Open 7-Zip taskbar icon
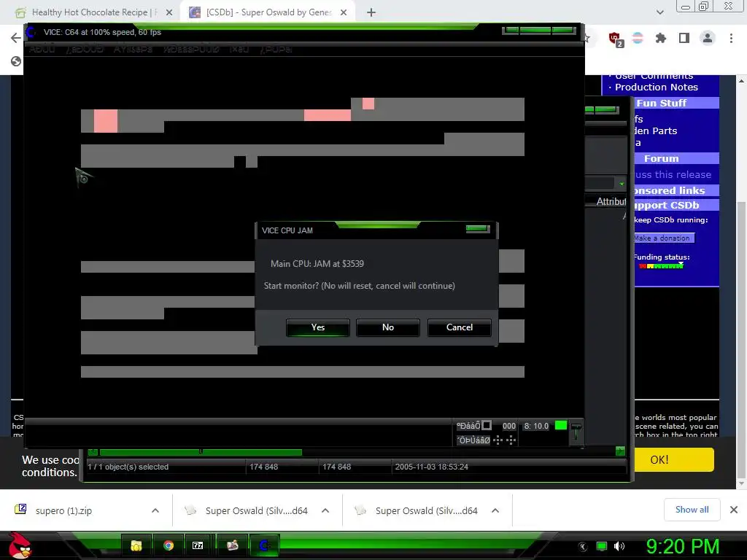The image size is (747, 560). [198, 545]
